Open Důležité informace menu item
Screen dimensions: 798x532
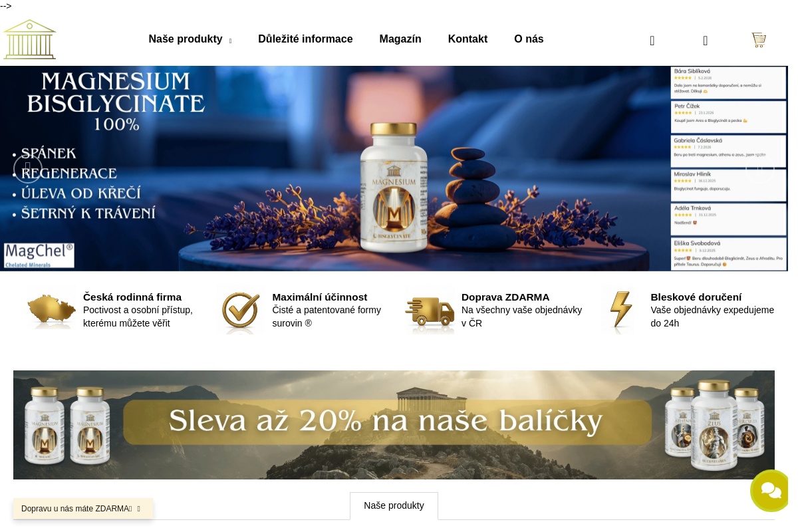coord(305,39)
